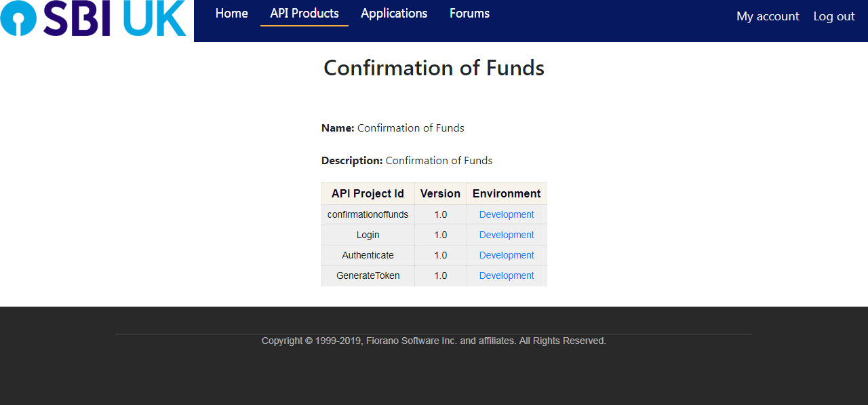Select the Authenticate project id cell
This screenshot has height=405, width=868.
[368, 255]
